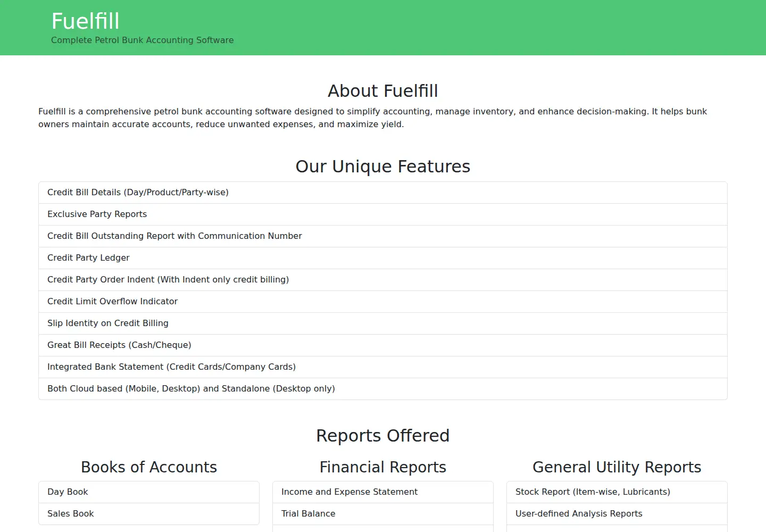This screenshot has width=766, height=532.
Task: Select the Credit Party Ledger row
Action: [x=383, y=258]
